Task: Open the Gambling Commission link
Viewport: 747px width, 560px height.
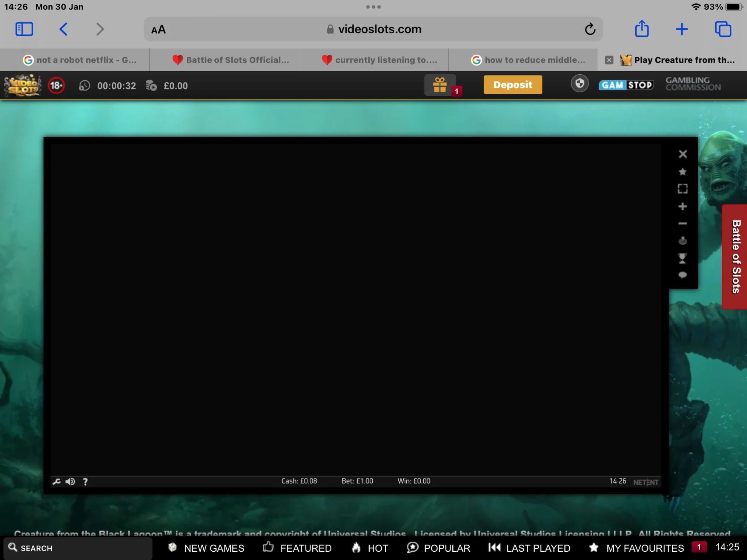Action: click(x=693, y=84)
